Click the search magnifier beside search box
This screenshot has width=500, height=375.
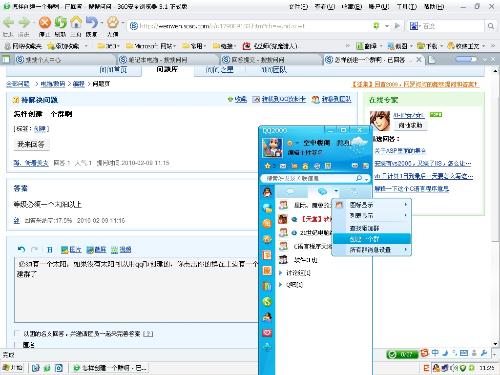click(490, 26)
